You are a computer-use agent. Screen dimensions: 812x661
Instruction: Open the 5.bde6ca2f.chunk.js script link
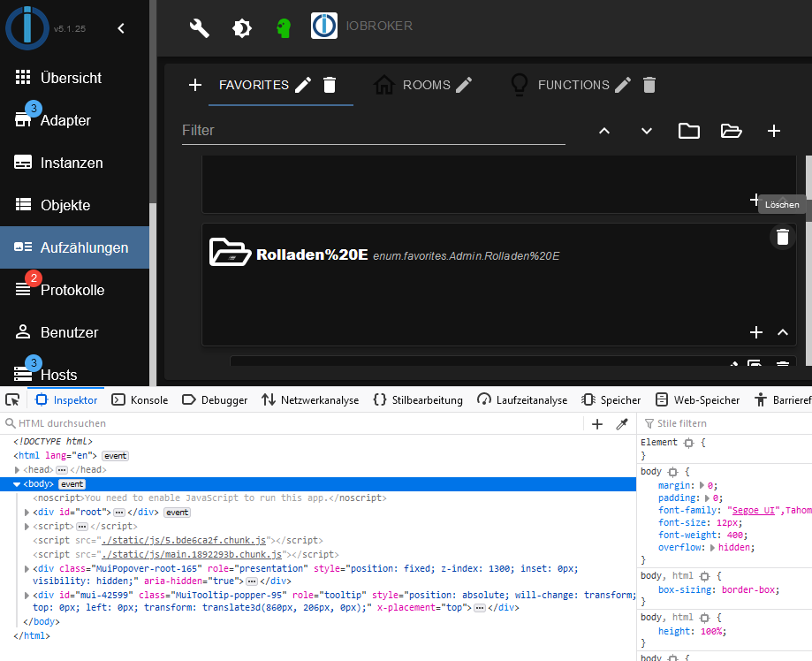click(x=184, y=540)
